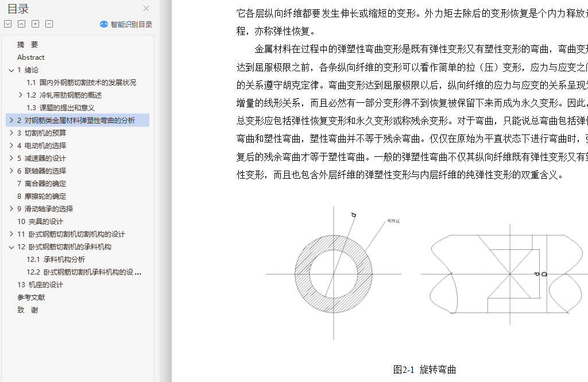Jump to 10 夹具的设计
This screenshot has height=382, width=588.
[40, 221]
